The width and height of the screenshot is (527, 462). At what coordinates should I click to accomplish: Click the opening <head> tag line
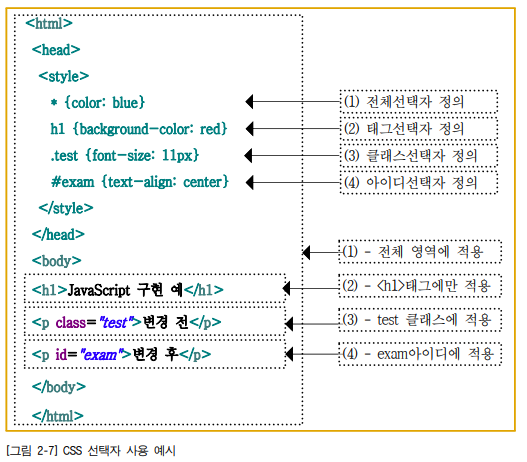click(x=56, y=50)
